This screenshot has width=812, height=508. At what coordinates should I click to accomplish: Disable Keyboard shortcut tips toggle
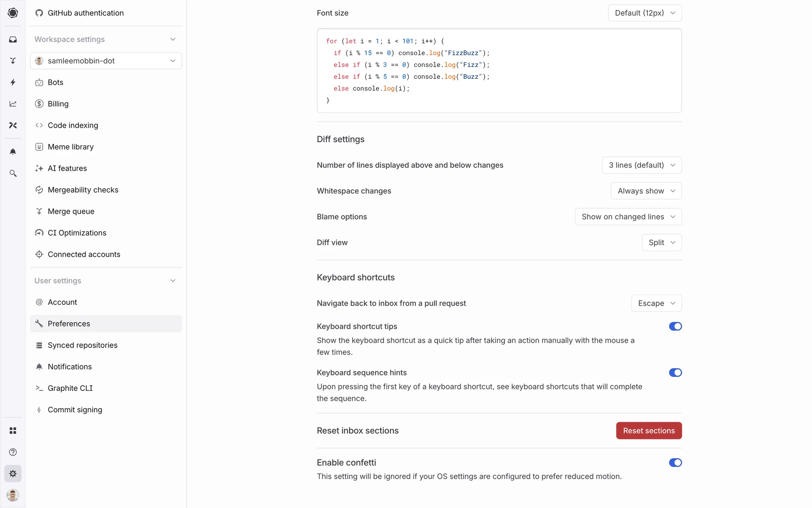(x=675, y=326)
